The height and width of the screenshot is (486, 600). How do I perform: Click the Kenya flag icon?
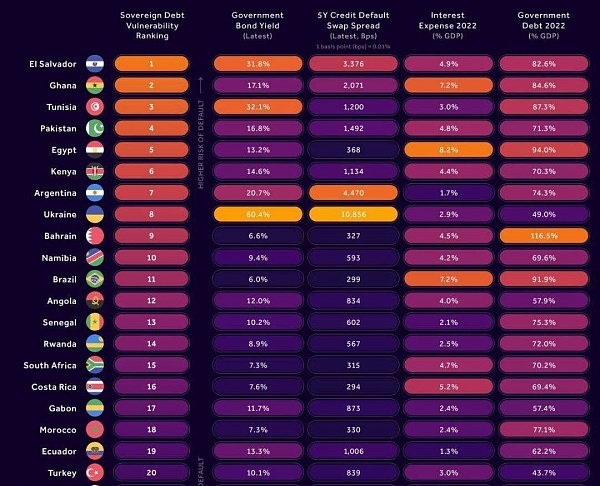pyautogui.click(x=95, y=171)
